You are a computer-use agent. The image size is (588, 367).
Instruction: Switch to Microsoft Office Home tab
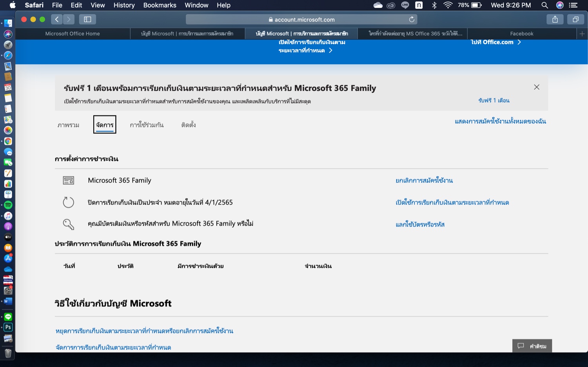pos(73,34)
